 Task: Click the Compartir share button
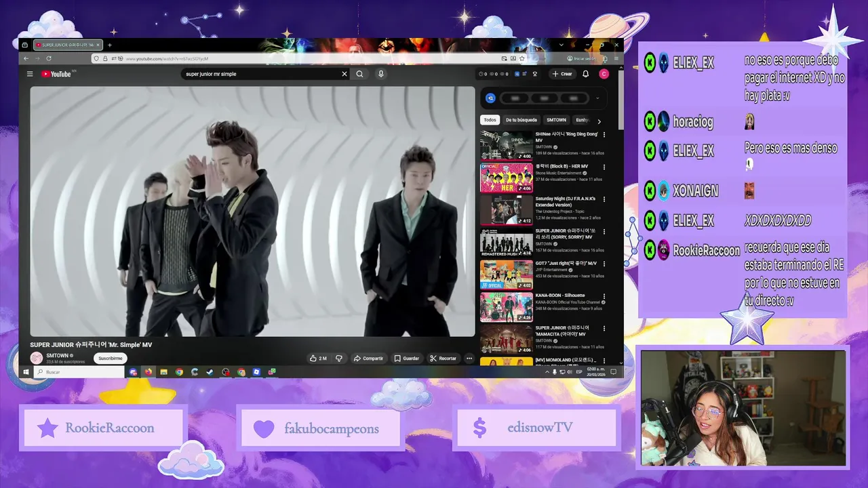pyautogui.click(x=368, y=359)
